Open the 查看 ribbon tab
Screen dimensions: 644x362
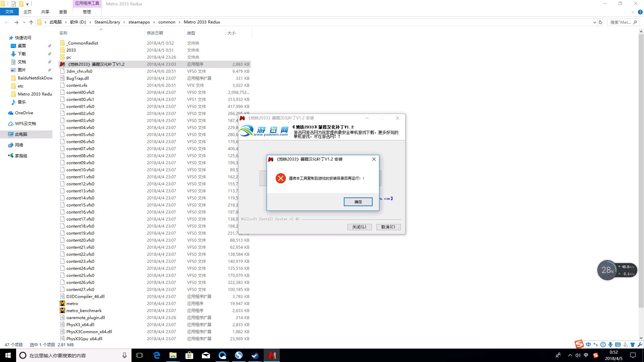(63, 12)
